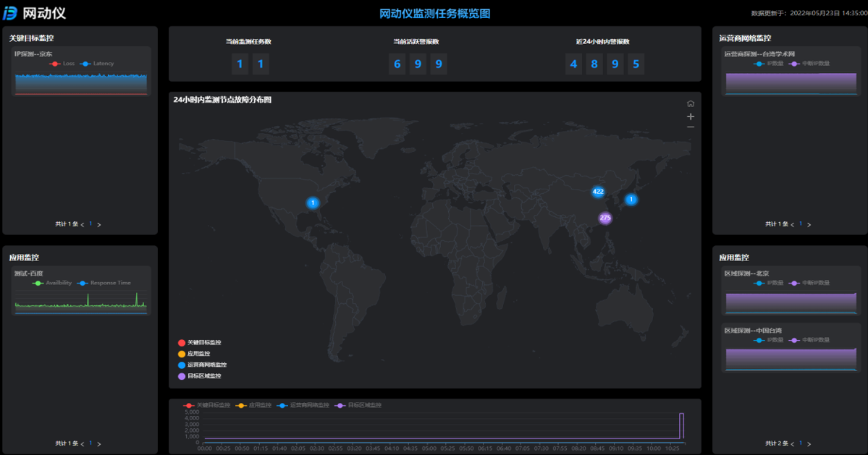Image resolution: width=868 pixels, height=455 pixels.
Task: Go to next page in 运营商网络监控 panel
Action: [809, 225]
